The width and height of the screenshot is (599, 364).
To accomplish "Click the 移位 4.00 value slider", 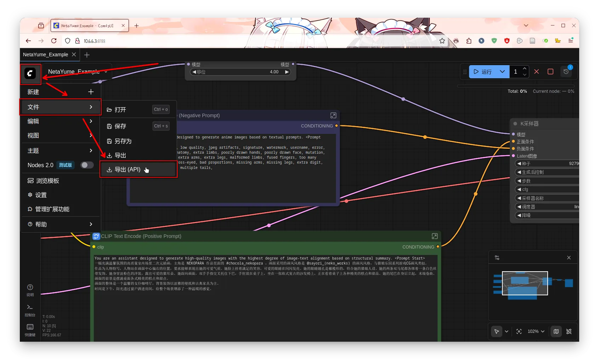I will pyautogui.click(x=240, y=72).
